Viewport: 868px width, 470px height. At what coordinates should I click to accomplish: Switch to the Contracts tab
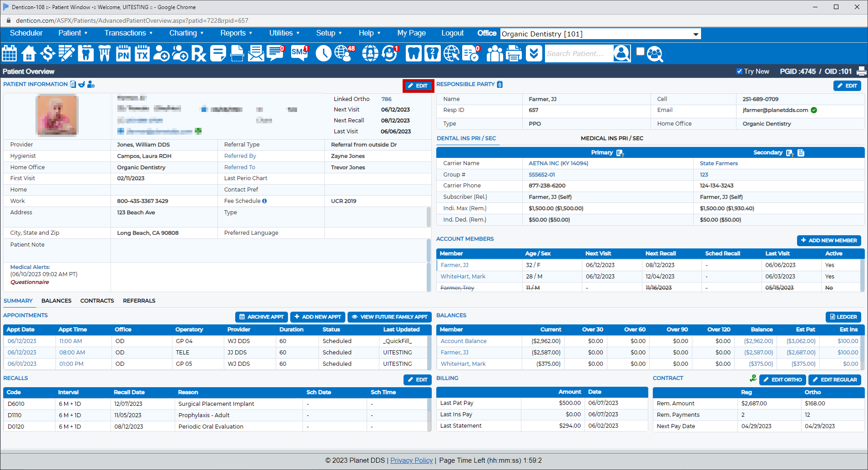pos(97,301)
